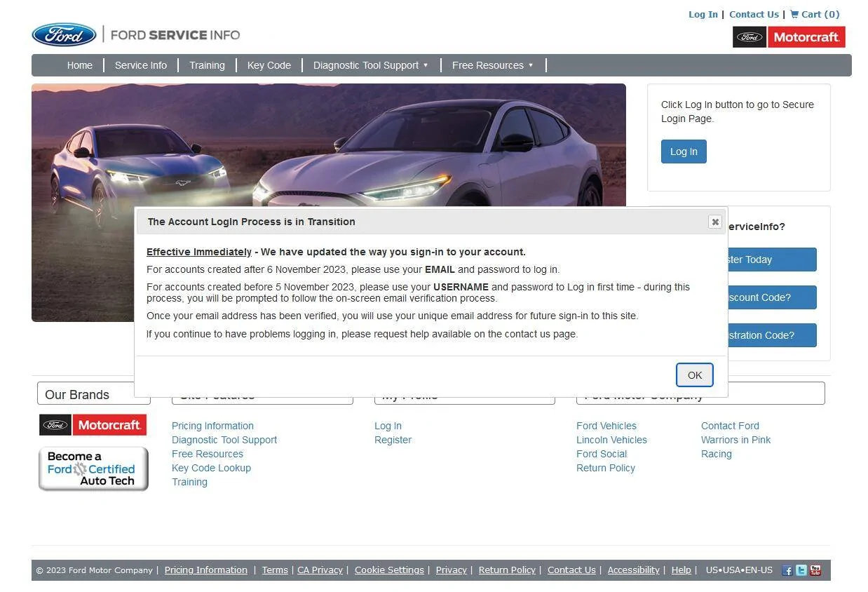
Task: Open the Warriors in Pink link
Action: (735, 440)
